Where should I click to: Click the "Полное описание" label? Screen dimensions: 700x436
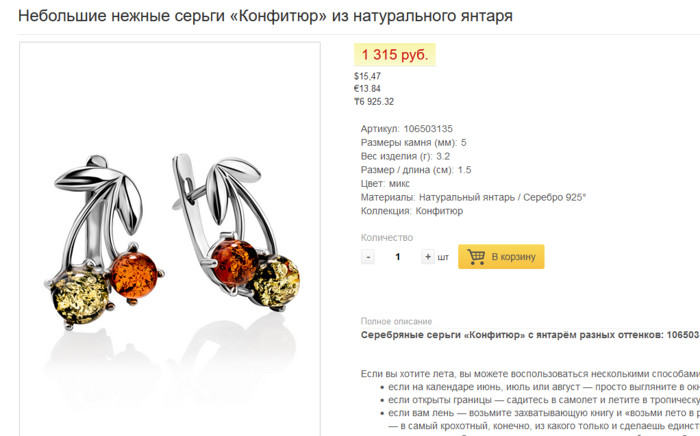point(396,321)
